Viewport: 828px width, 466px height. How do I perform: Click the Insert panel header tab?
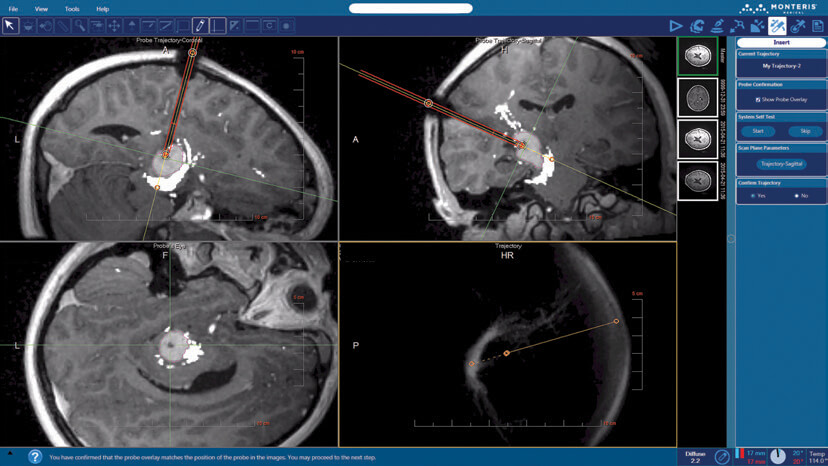781,42
